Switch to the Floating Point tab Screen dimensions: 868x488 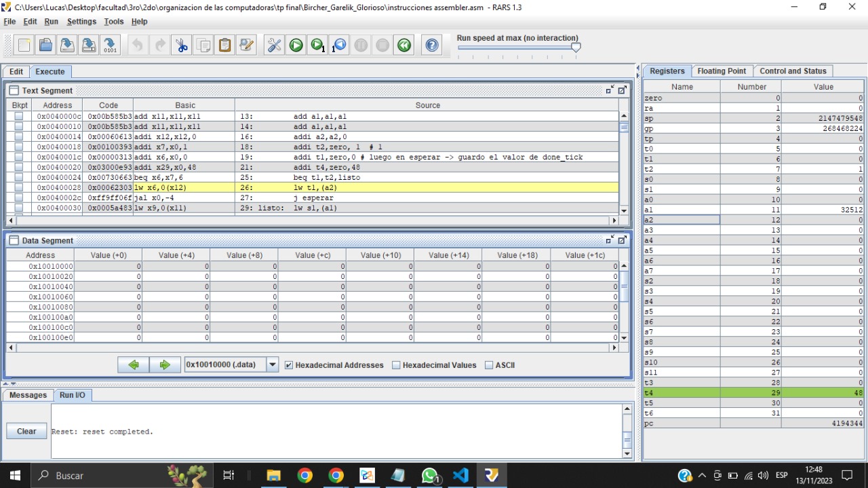click(x=722, y=71)
